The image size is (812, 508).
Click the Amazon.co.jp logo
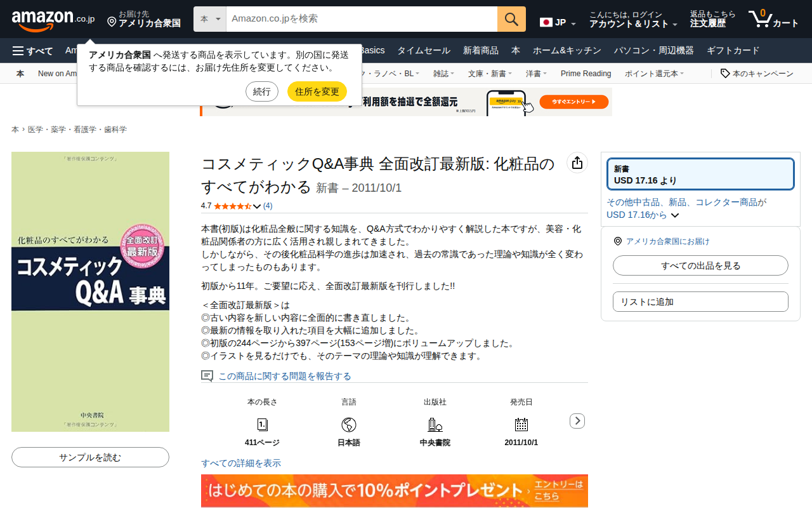53,20
